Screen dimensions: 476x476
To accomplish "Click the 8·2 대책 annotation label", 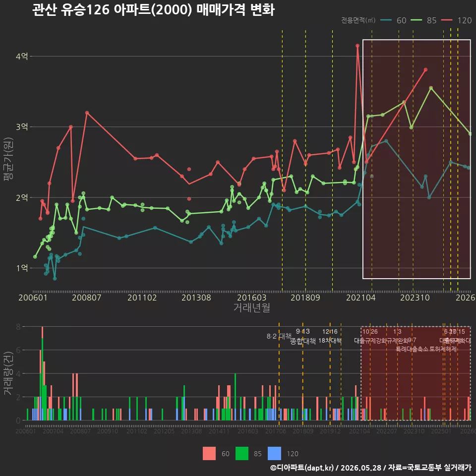I will [x=279, y=336].
